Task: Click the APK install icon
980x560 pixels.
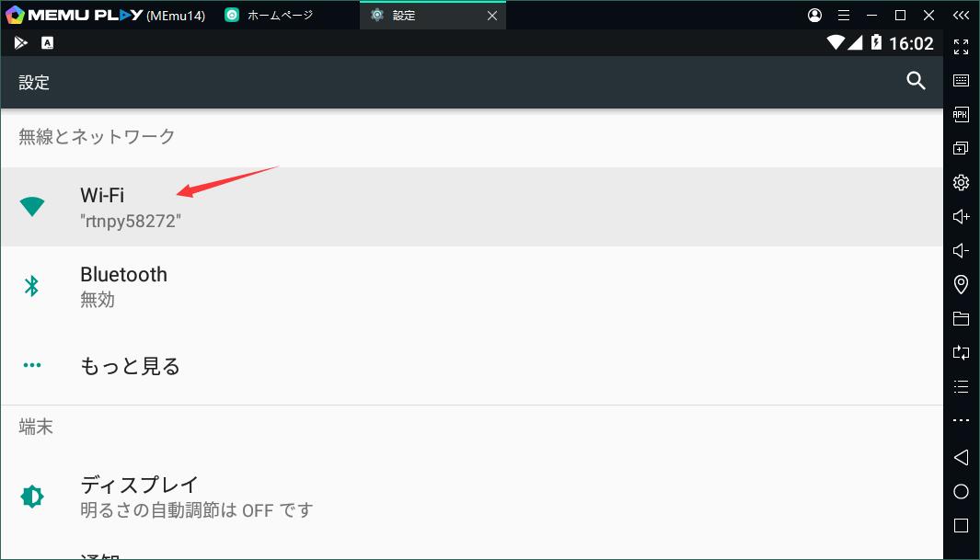Action: 962,114
